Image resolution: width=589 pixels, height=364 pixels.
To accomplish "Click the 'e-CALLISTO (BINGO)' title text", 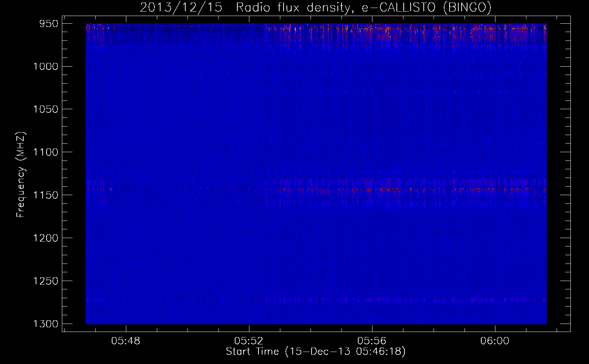I will (x=427, y=8).
